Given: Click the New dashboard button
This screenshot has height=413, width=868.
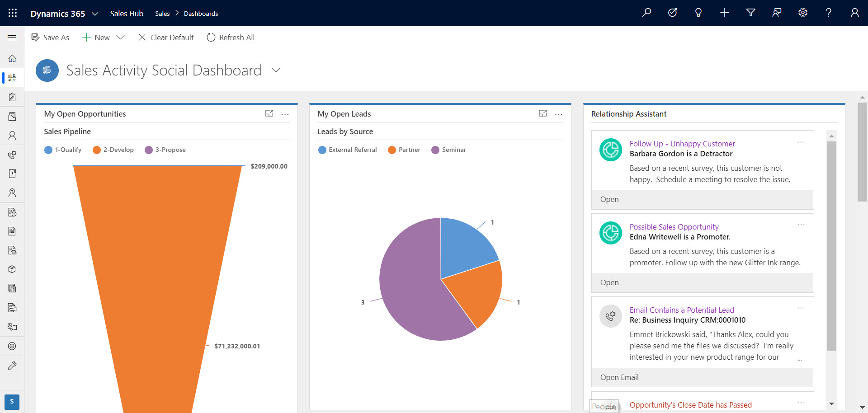Looking at the screenshot, I should [x=96, y=38].
